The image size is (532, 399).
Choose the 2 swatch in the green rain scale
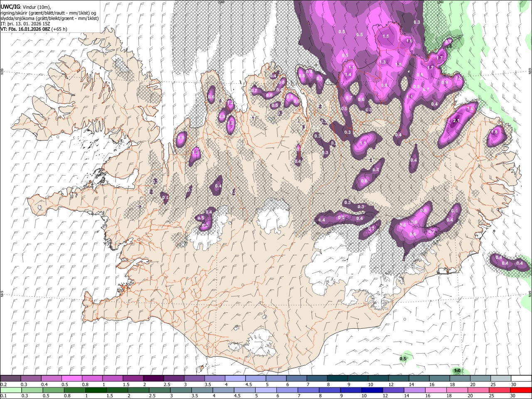(x=138, y=390)
